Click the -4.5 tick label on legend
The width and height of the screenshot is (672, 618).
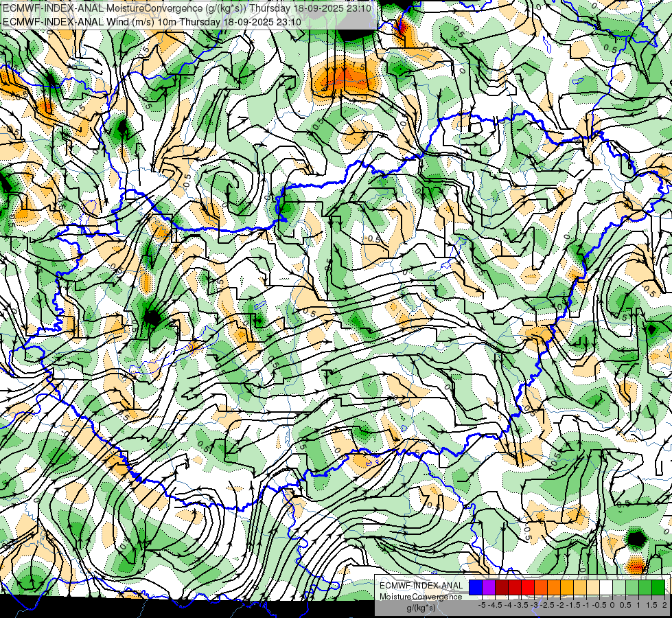(x=495, y=605)
